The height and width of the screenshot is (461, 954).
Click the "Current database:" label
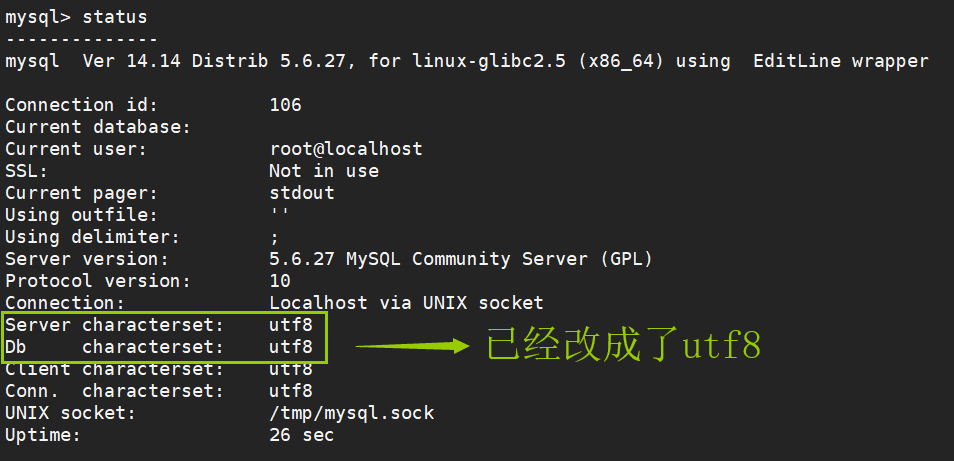(x=98, y=127)
